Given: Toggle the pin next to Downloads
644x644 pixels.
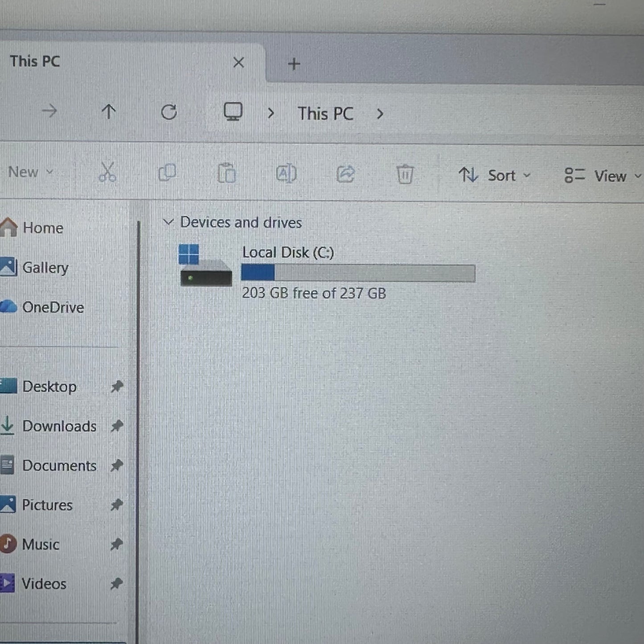Looking at the screenshot, I should coord(117,426).
